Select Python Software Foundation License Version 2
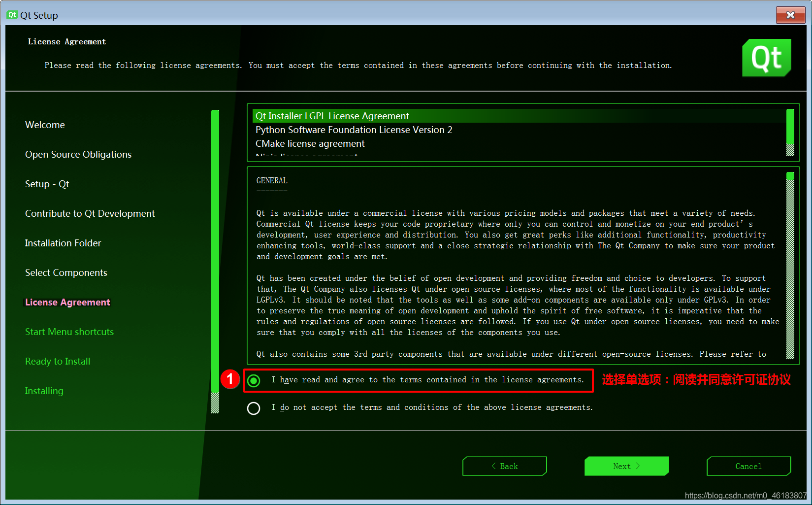 click(x=520, y=130)
